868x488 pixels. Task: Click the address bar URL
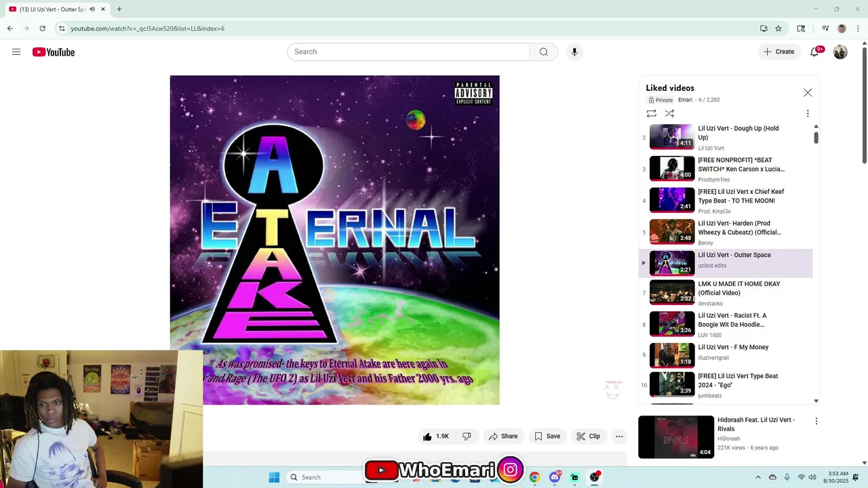[148, 28]
